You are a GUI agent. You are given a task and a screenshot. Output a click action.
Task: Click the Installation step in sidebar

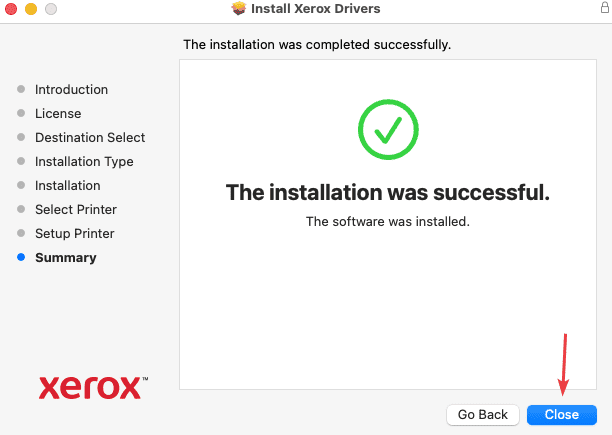coord(68,185)
